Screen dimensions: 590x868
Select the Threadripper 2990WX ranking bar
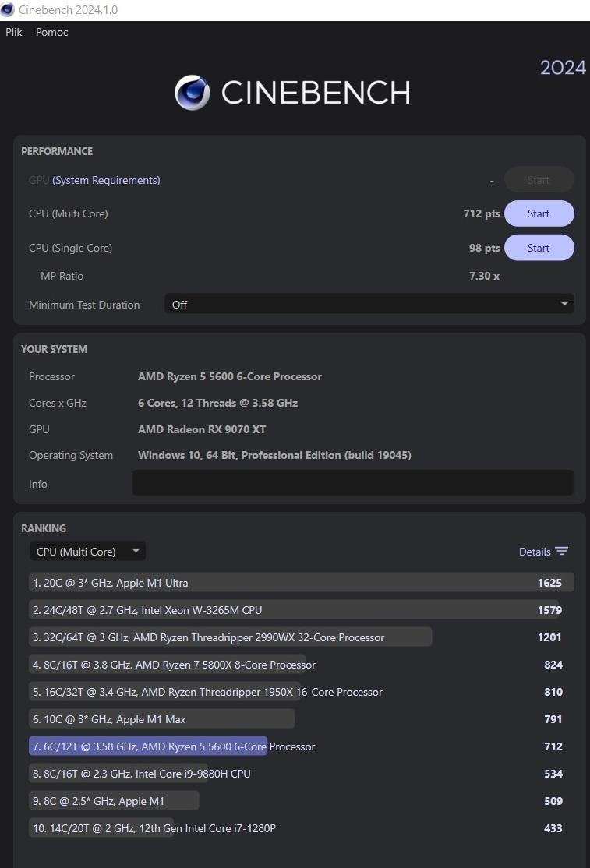[231, 637]
